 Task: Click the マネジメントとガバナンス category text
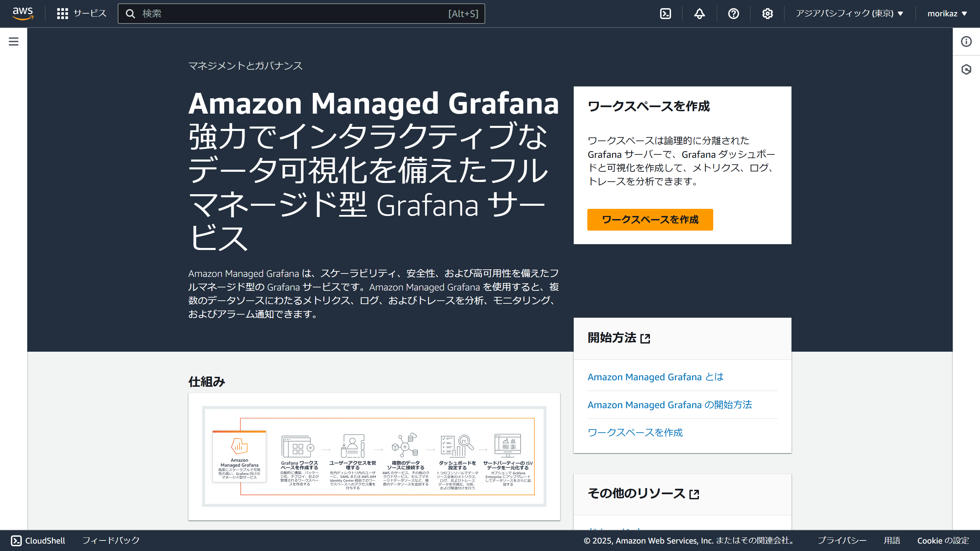point(245,66)
